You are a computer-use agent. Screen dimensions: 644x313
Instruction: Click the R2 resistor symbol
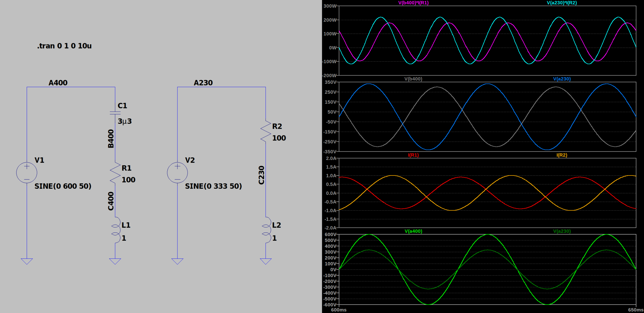(266, 131)
